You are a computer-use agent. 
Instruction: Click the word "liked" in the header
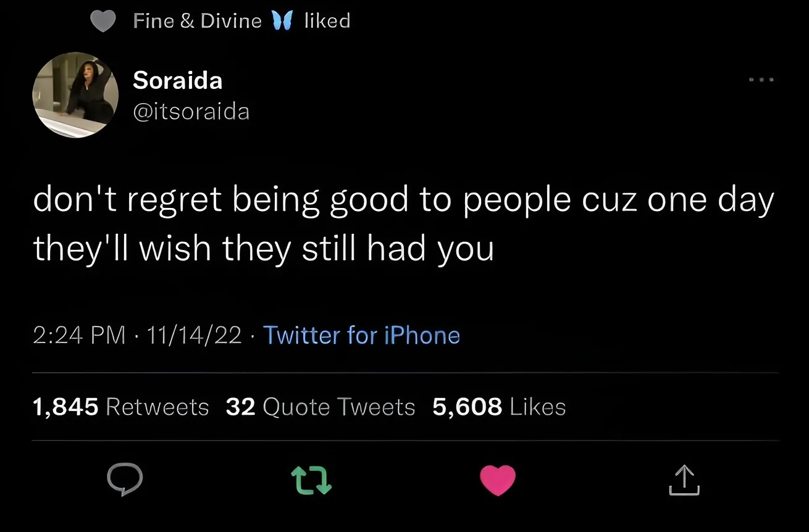click(327, 21)
